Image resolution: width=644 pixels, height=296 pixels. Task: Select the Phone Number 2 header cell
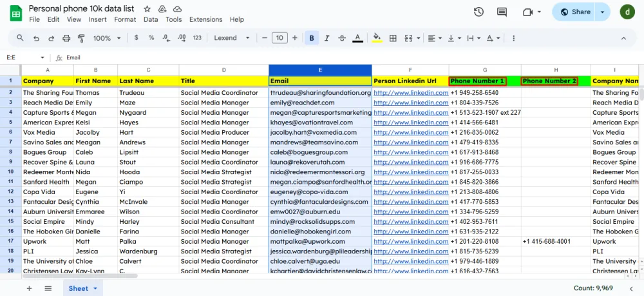pyautogui.click(x=556, y=81)
